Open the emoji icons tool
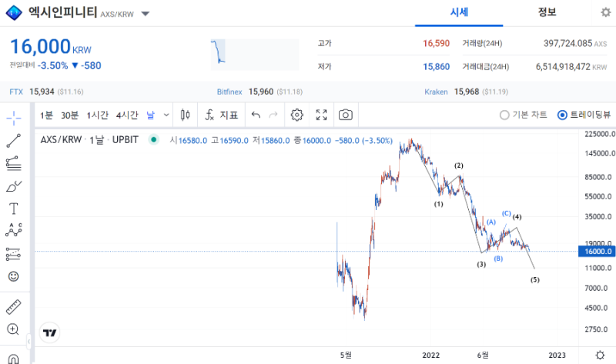Viewport: 616px width, 364px height. click(13, 276)
